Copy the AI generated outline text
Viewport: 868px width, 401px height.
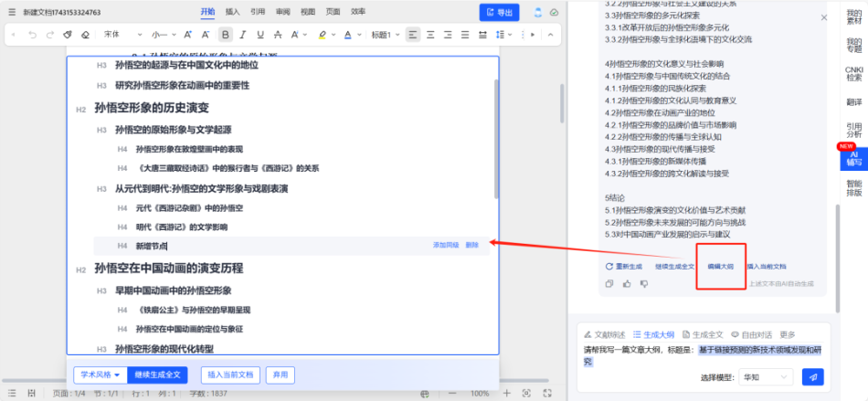pos(609,283)
